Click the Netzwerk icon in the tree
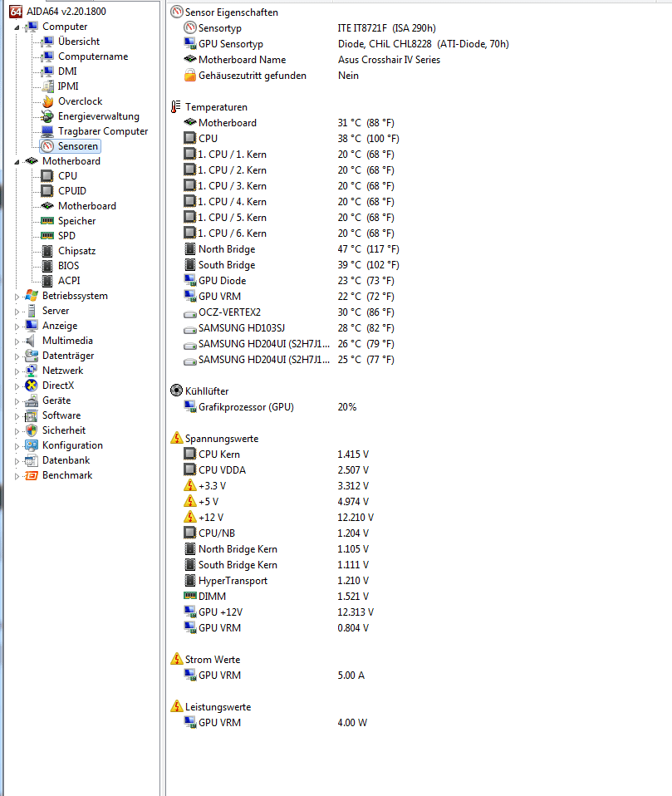 [32, 371]
